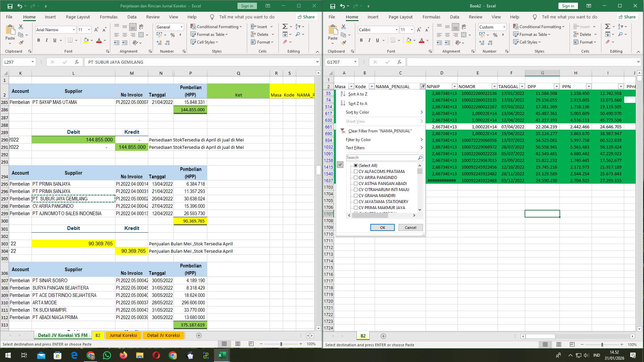Click the AutoSum icon
Screen dimensions: 644x362
tap(284, 26)
